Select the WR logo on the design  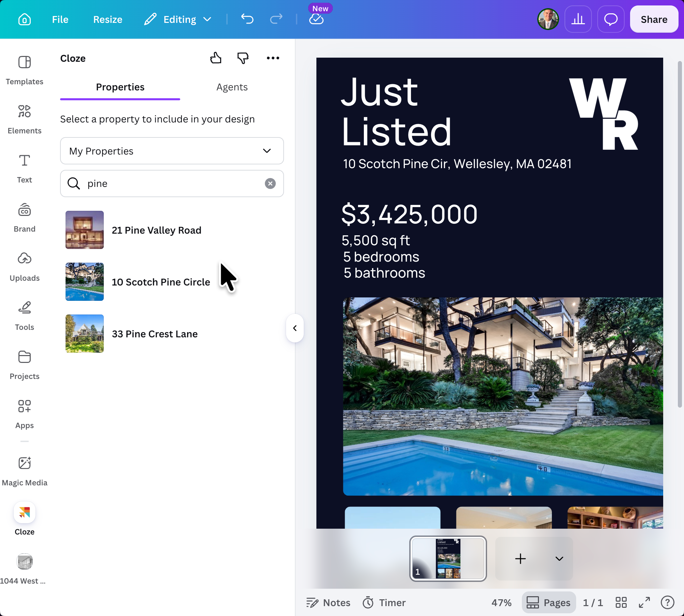[x=603, y=114]
